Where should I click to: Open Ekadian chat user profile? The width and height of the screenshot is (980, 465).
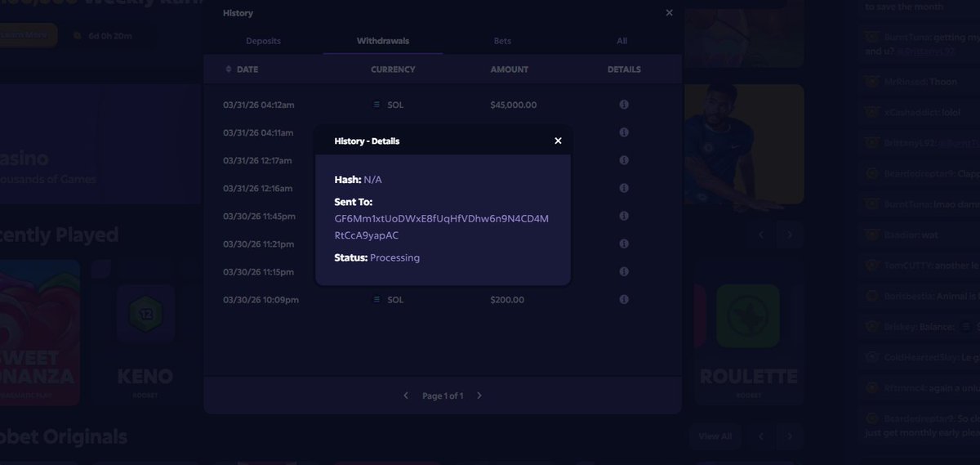pyautogui.click(x=902, y=235)
